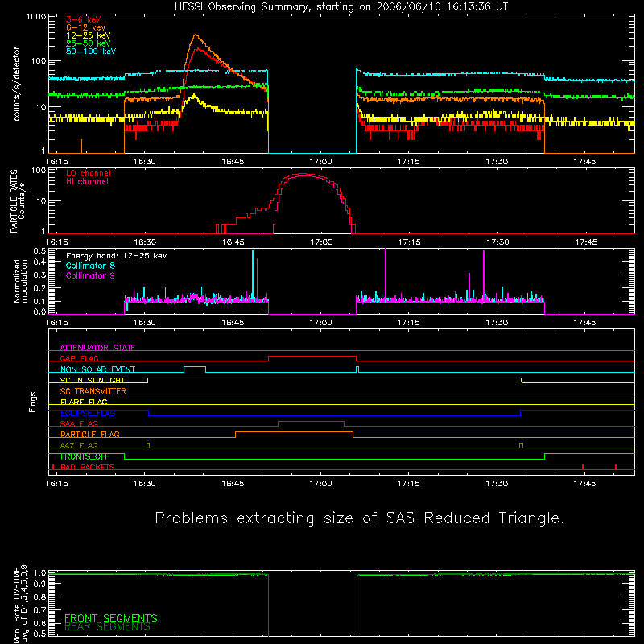Click the SC_TRANSMITTER flag label
The image size is (644, 644).
[93, 391]
